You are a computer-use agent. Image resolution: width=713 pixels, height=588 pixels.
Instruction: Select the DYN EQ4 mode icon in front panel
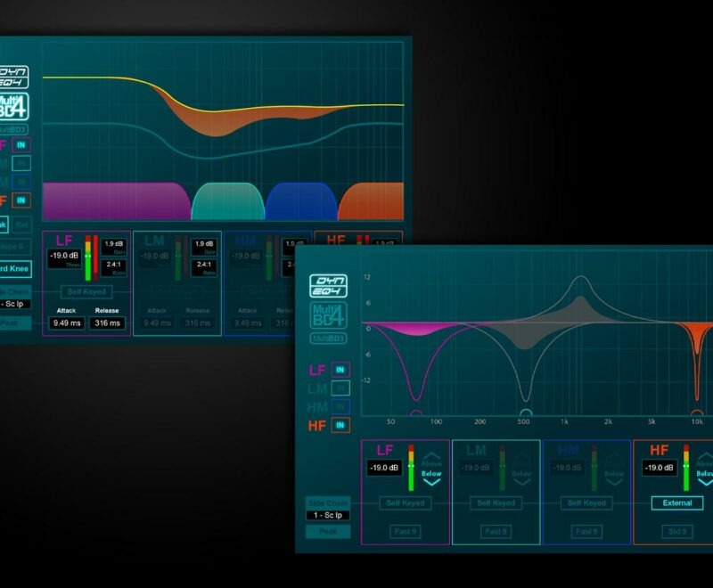pos(328,286)
